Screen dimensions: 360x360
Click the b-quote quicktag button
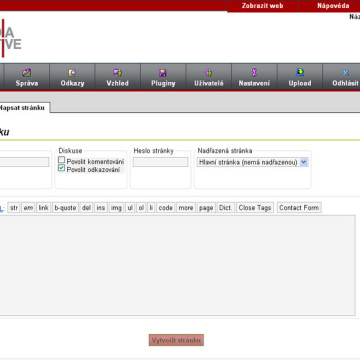pyautogui.click(x=65, y=208)
